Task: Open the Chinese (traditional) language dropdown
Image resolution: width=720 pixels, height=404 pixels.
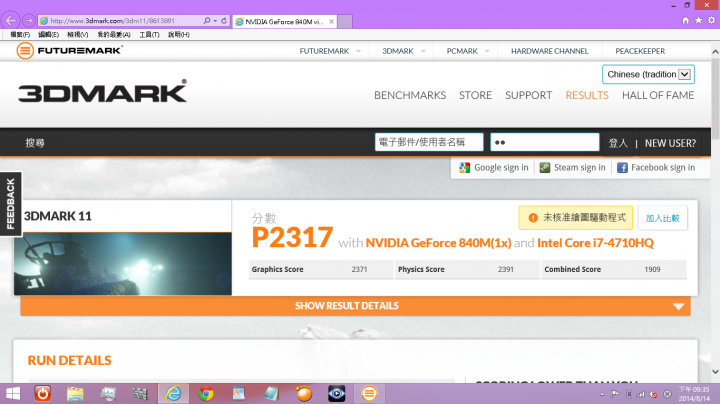Action: click(648, 74)
